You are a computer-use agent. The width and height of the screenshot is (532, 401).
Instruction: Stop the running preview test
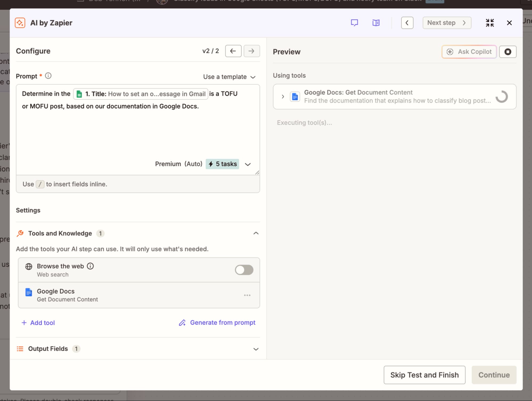coord(508,52)
